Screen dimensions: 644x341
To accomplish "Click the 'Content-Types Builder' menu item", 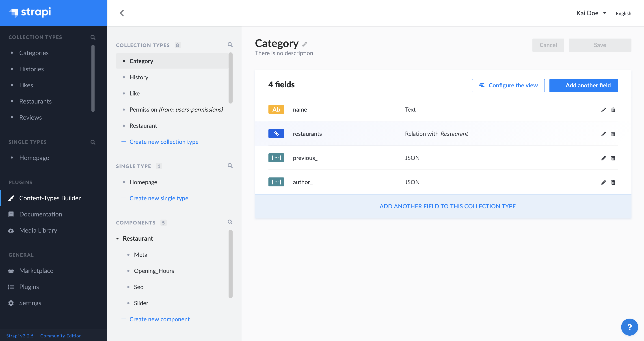I will (50, 198).
